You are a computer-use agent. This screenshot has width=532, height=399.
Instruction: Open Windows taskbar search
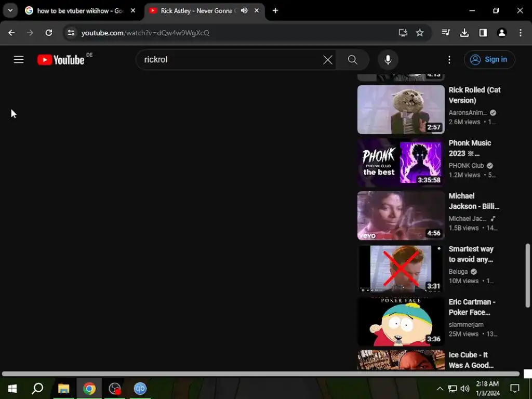(x=37, y=389)
